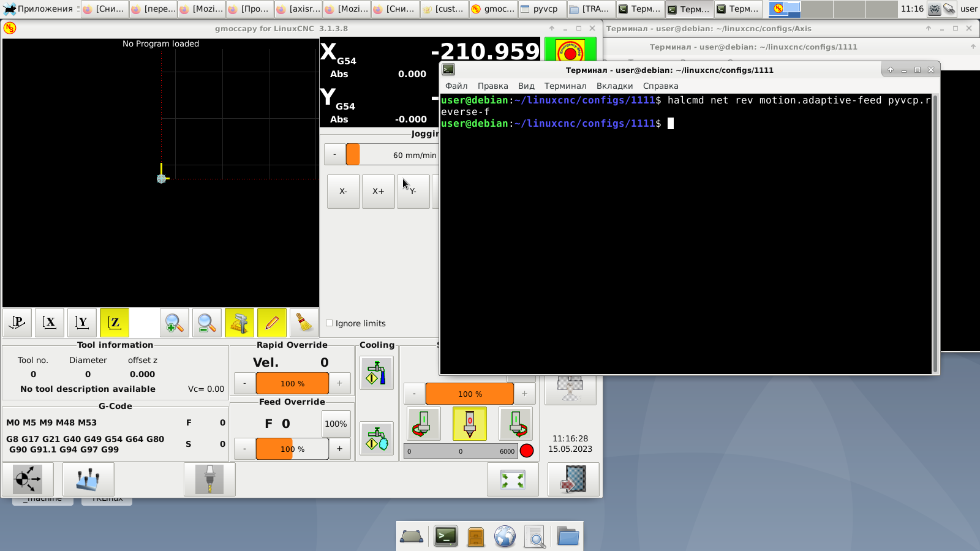Toggle flood coolant icon

click(377, 373)
